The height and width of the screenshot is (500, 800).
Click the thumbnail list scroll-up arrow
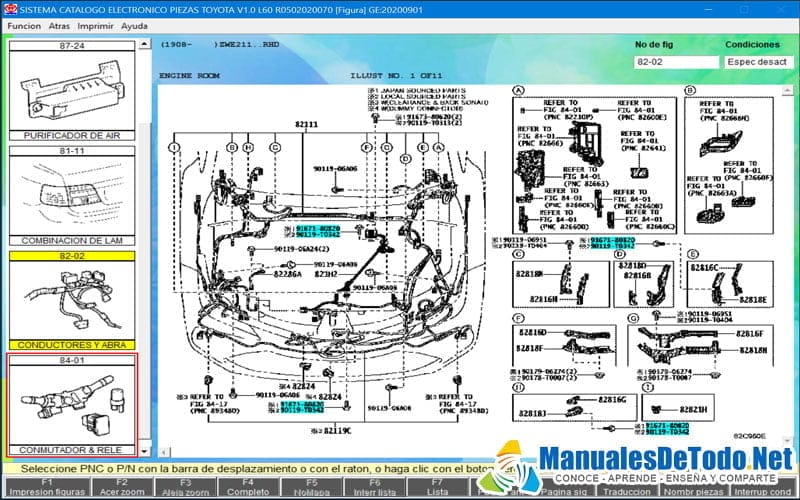tap(144, 44)
